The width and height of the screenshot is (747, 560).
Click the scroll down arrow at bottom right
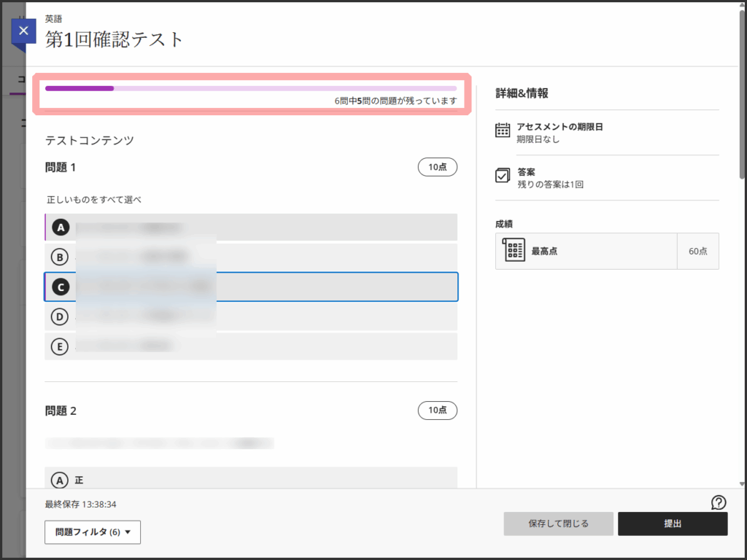[x=743, y=483]
